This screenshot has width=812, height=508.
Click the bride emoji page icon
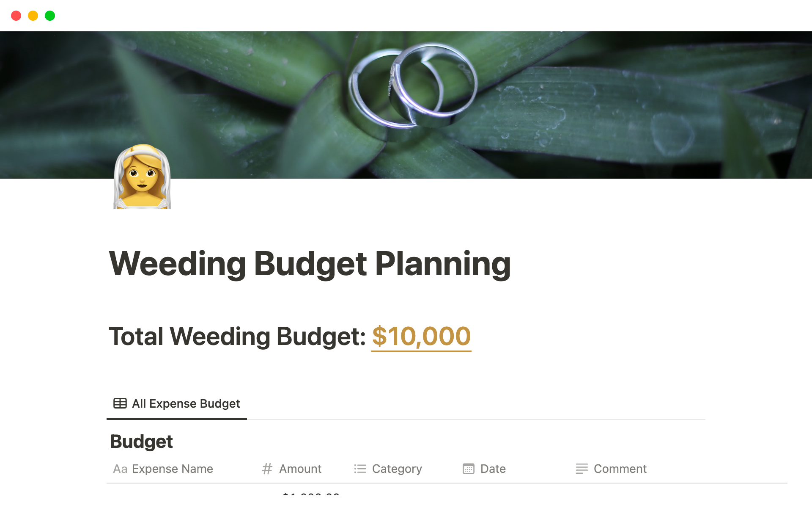click(x=142, y=177)
